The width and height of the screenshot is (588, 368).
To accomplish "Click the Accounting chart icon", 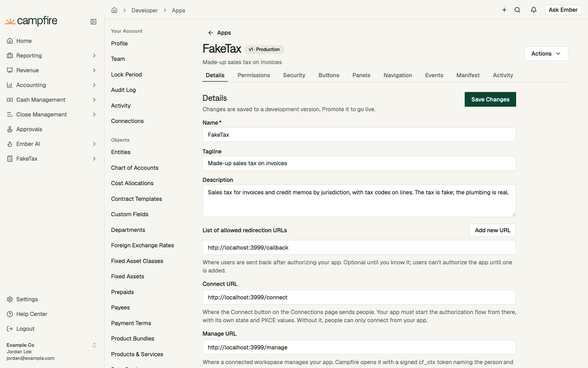I will pyautogui.click(x=10, y=85).
